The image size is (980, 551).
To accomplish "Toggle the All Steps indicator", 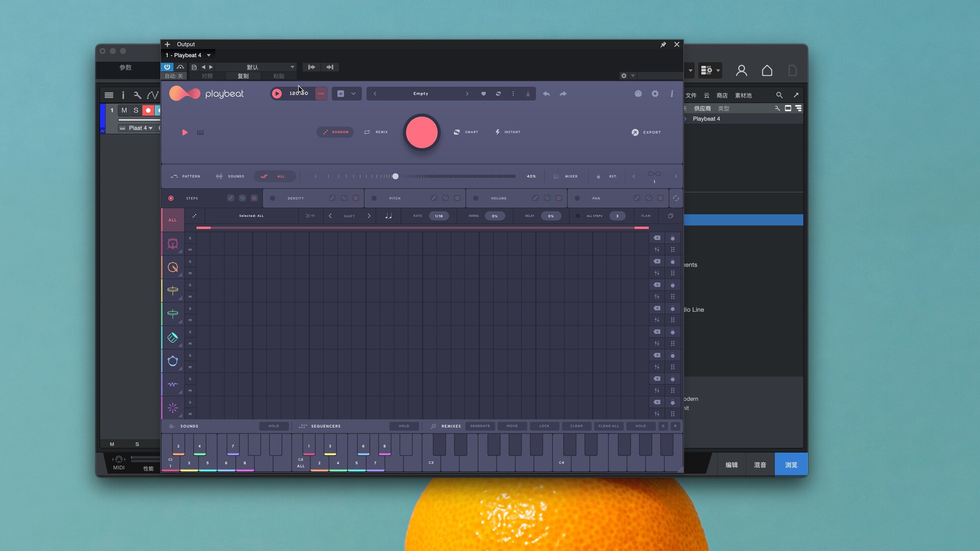I will (577, 216).
